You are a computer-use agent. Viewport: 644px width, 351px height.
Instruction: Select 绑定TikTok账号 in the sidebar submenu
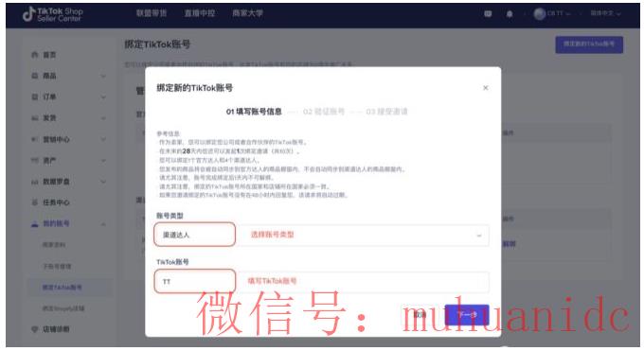tap(62, 288)
